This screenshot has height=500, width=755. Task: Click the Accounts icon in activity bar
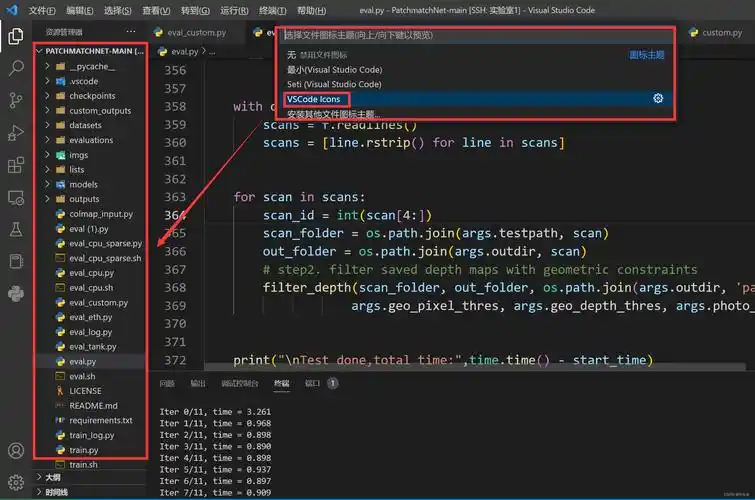coord(16,450)
